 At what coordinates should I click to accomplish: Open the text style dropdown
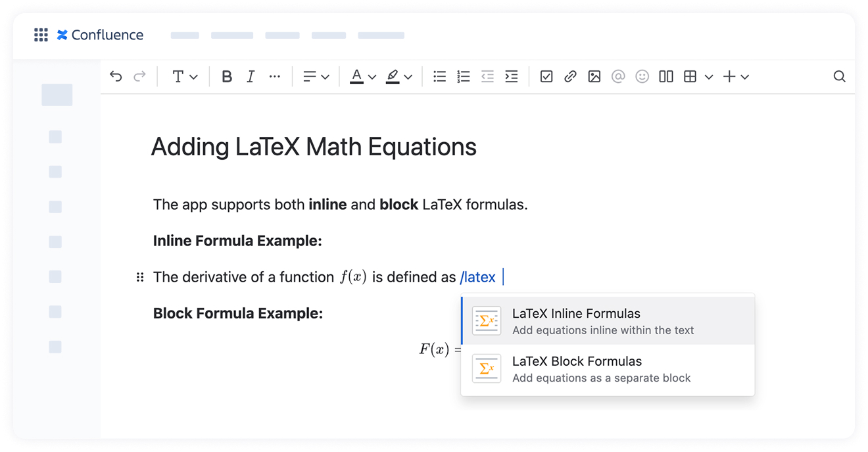pyautogui.click(x=184, y=76)
